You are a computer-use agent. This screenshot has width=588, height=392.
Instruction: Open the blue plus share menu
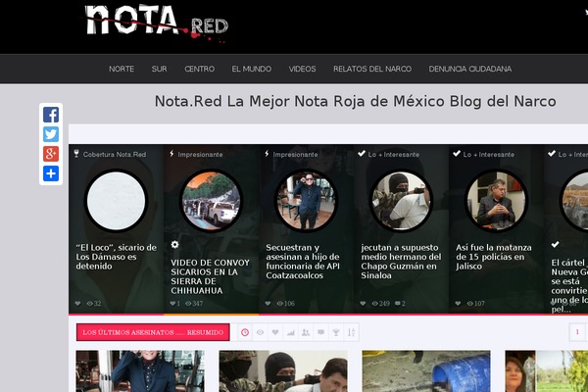pos(51,173)
